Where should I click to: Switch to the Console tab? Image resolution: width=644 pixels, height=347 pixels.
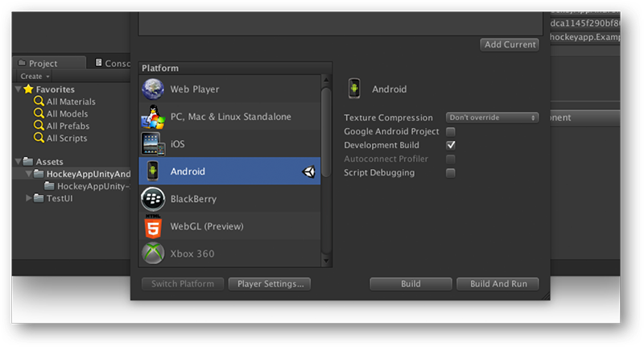(x=110, y=63)
